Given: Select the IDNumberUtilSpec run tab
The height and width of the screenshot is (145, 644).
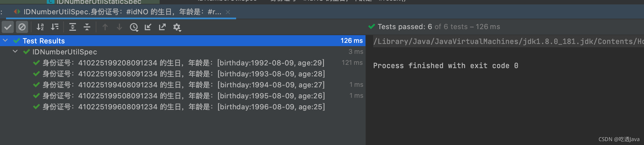Looking at the screenshot, I should (122, 12).
